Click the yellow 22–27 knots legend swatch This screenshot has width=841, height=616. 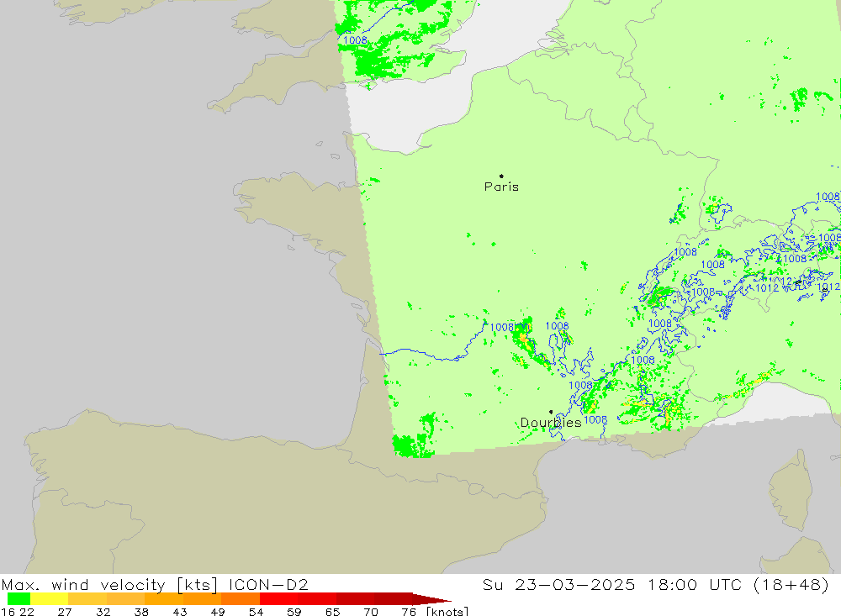pyautogui.click(x=50, y=599)
